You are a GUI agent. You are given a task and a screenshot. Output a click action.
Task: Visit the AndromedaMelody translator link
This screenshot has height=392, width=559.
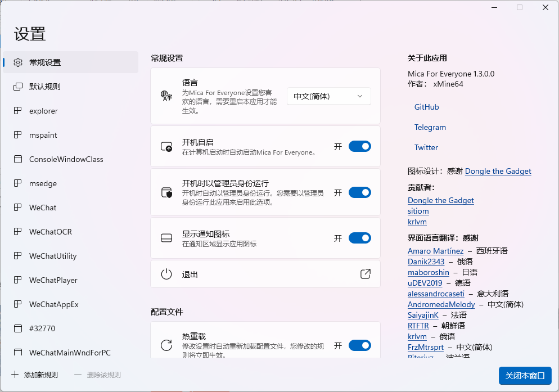[441, 305]
